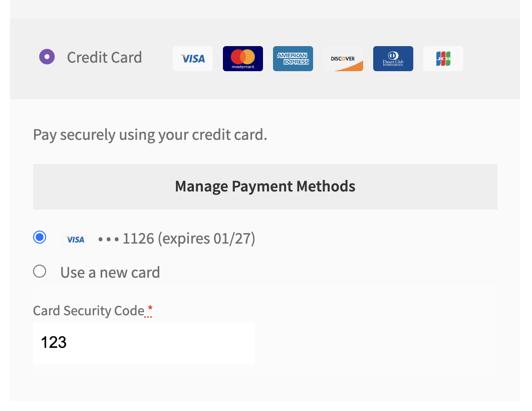Click the Card Security Code label
Screen dimensions: 532x411
pos(88,310)
